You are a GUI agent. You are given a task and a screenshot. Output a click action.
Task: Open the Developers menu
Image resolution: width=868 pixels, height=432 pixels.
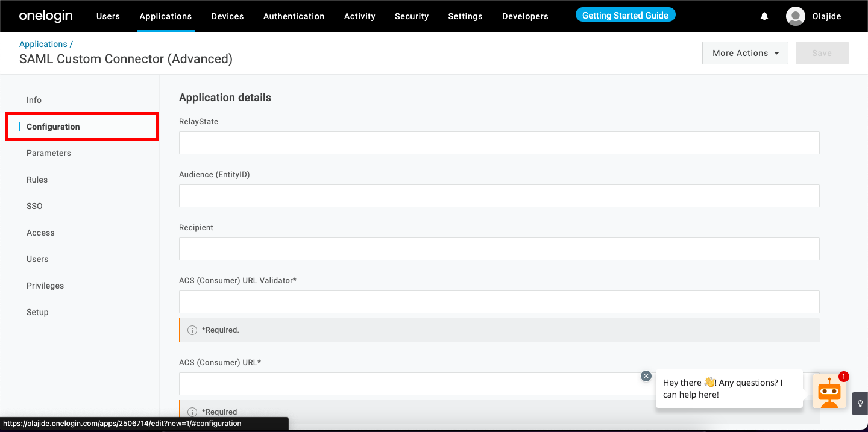(525, 16)
